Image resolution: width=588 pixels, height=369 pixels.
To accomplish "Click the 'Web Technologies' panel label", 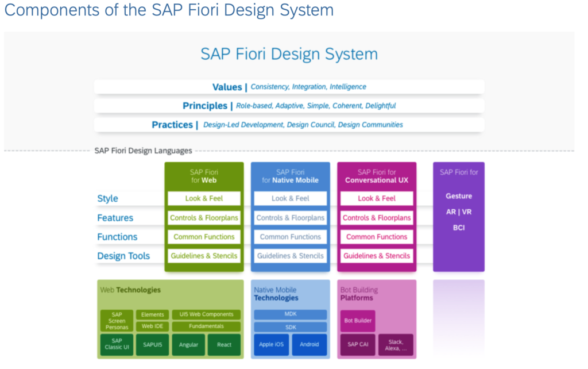I will click(x=130, y=290).
